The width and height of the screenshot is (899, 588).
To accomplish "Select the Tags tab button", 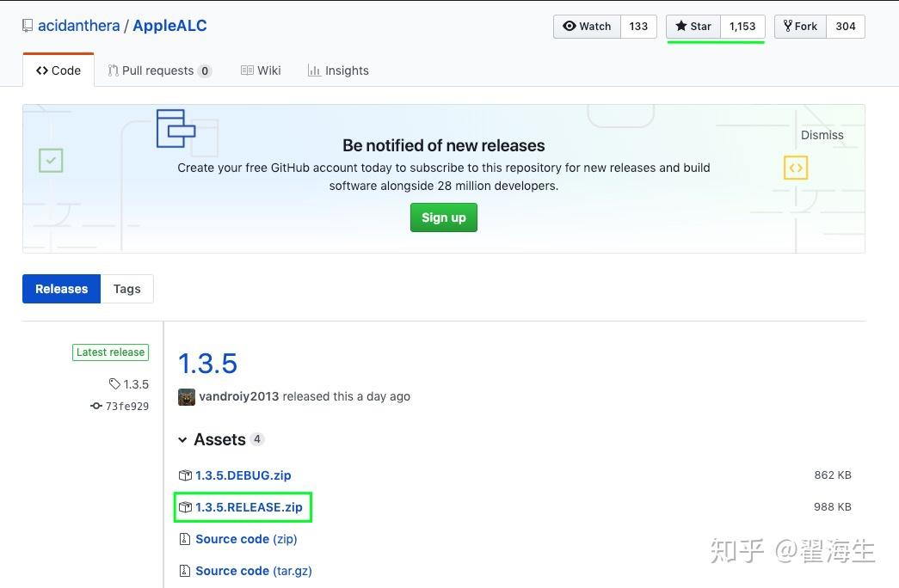I will coord(126,289).
